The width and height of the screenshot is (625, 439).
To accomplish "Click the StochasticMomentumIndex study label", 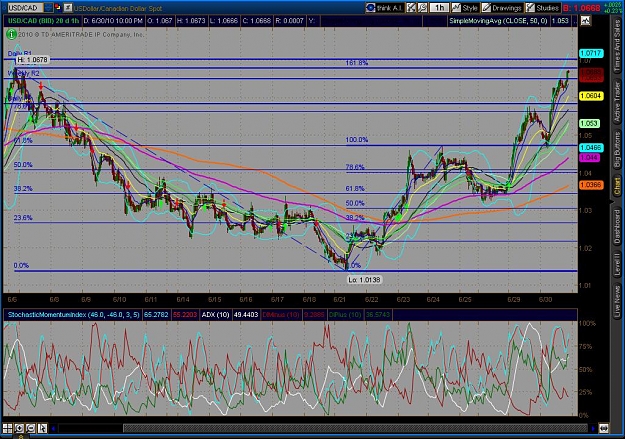I will (x=73, y=315).
